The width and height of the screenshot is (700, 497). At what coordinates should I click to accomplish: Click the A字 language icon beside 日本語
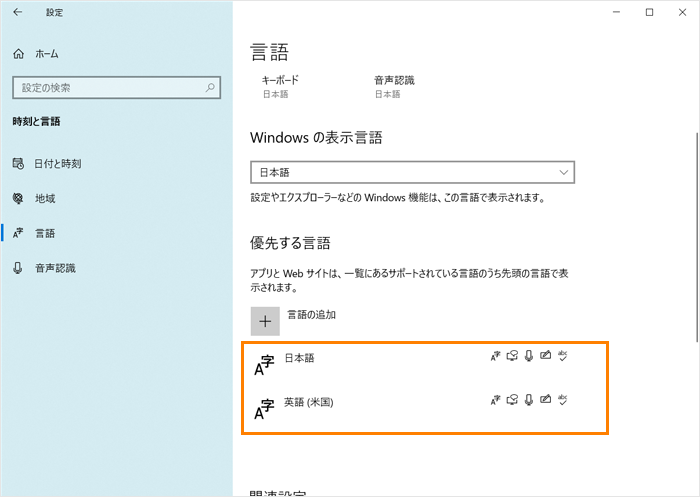coord(264,365)
